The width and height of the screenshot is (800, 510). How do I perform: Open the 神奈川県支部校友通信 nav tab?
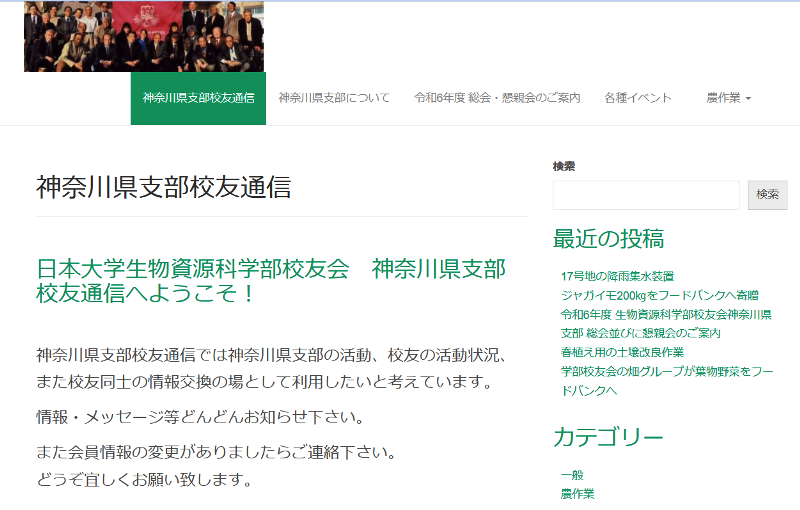pos(198,98)
